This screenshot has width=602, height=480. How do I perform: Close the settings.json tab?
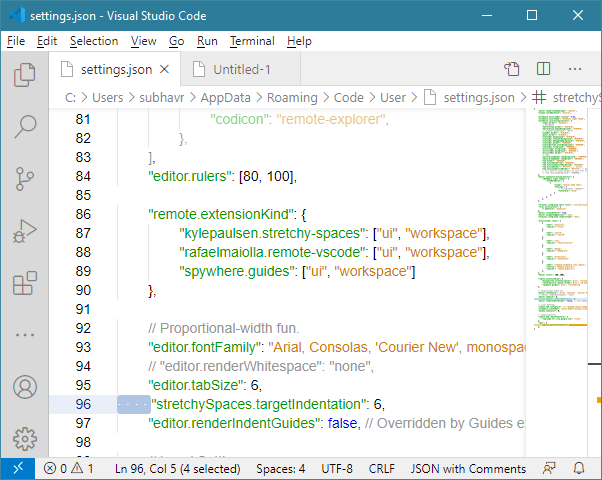[164, 70]
